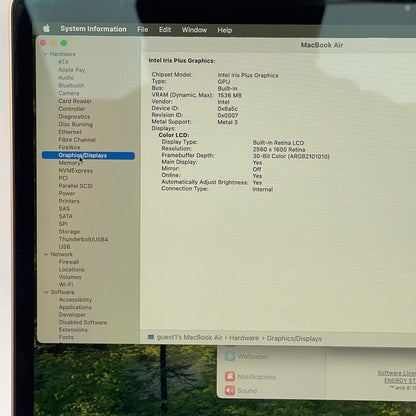
Task: Click the Sound icon in settings
Action: (x=230, y=390)
